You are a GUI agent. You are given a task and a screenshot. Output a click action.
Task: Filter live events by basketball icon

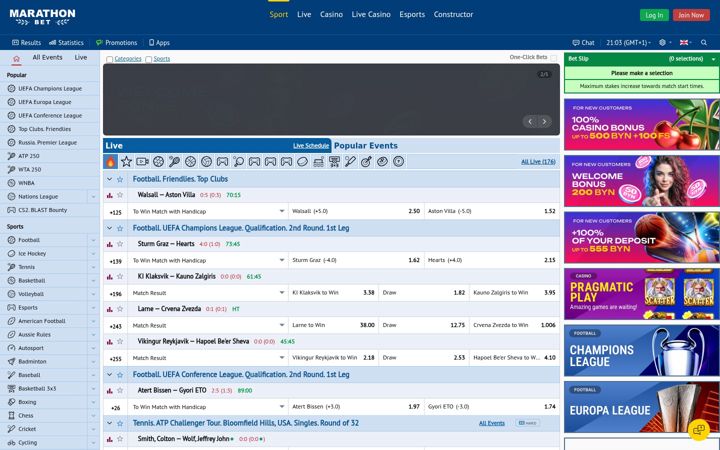pos(190,162)
